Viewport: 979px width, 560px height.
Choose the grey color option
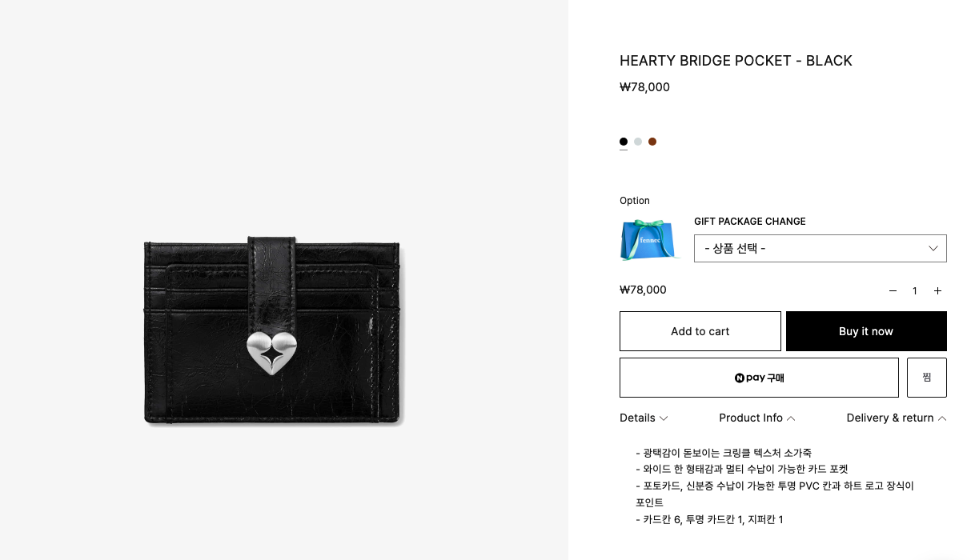point(638,142)
